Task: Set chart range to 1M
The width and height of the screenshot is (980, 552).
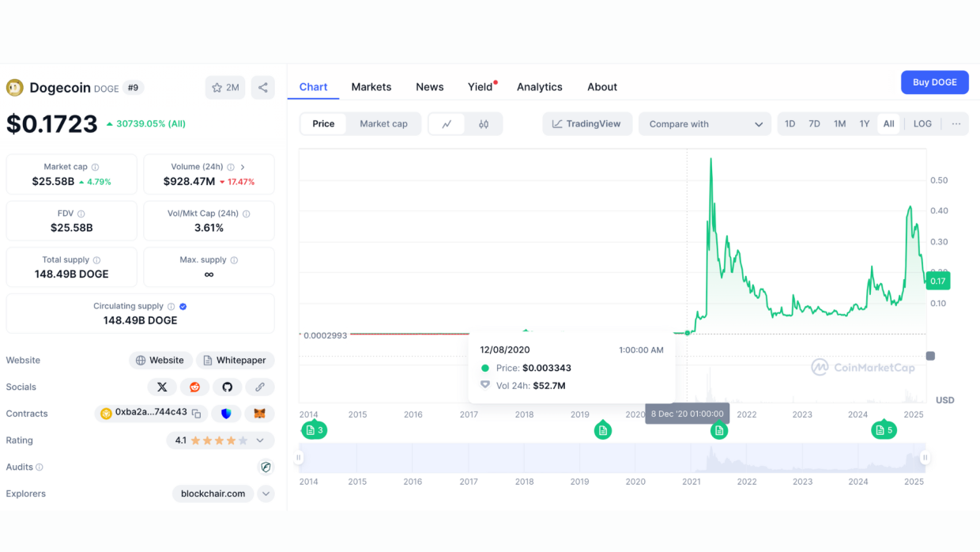Action: click(x=839, y=124)
